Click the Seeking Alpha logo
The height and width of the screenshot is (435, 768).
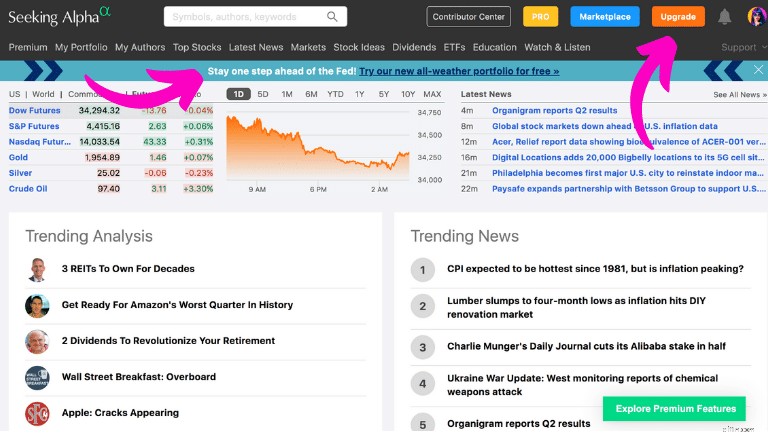(59, 17)
